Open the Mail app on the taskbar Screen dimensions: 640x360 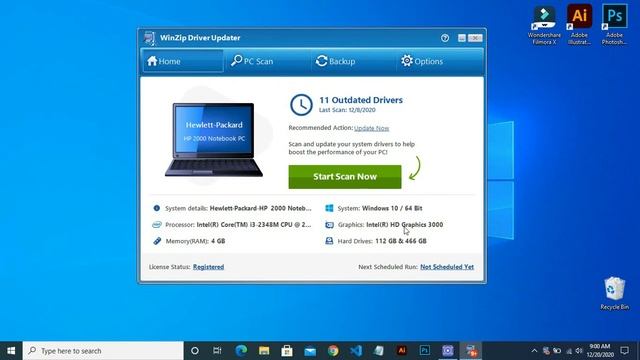click(x=310, y=351)
